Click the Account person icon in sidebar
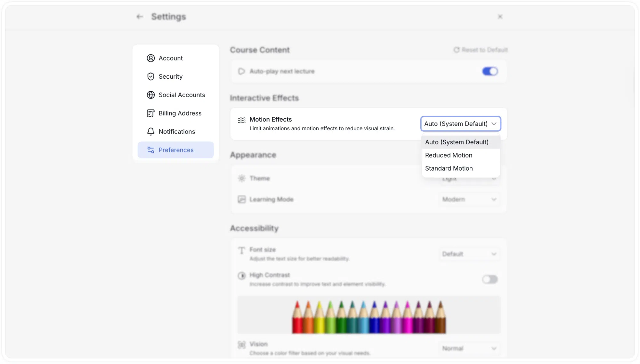Image resolution: width=640 pixels, height=364 pixels. 151,58
